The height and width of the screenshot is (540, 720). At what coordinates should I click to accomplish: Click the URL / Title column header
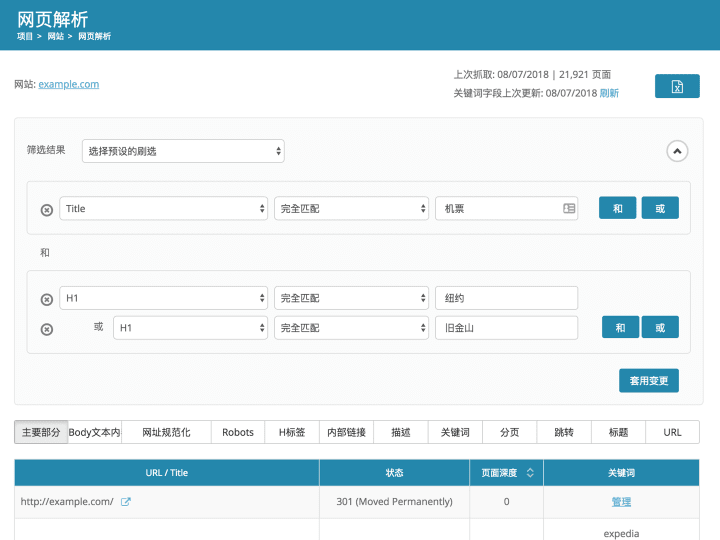(x=167, y=472)
